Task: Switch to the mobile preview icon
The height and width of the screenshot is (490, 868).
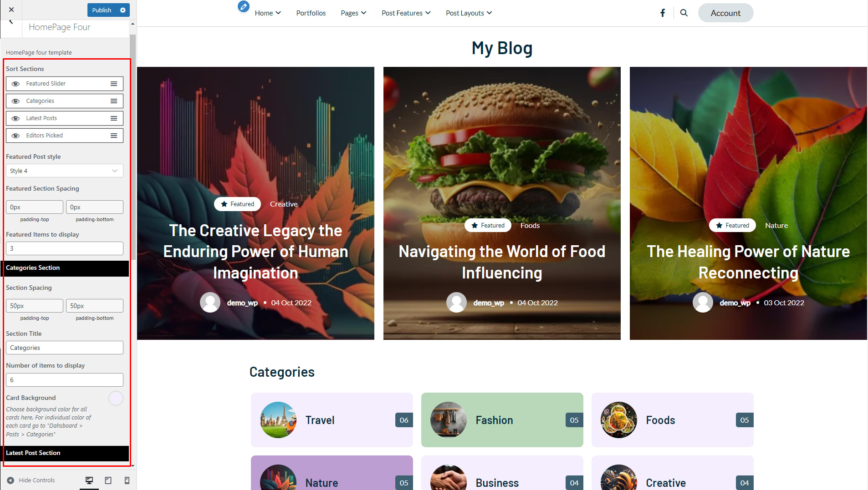Action: tap(127, 480)
